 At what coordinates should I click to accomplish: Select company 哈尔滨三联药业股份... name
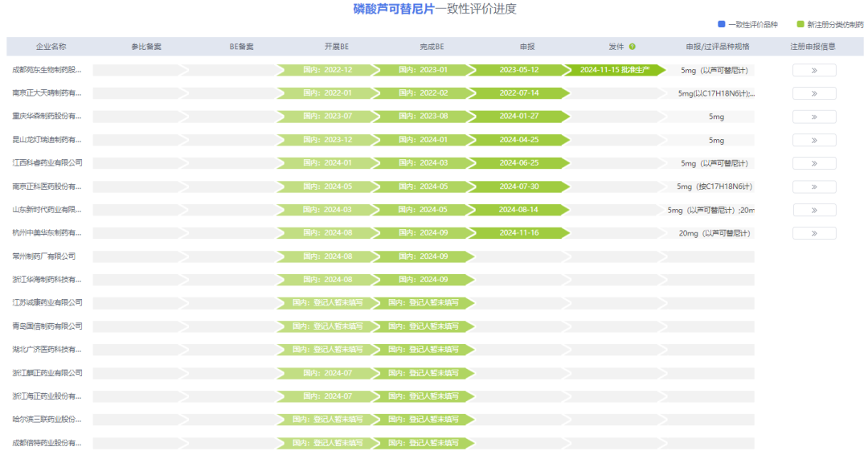coord(47,420)
